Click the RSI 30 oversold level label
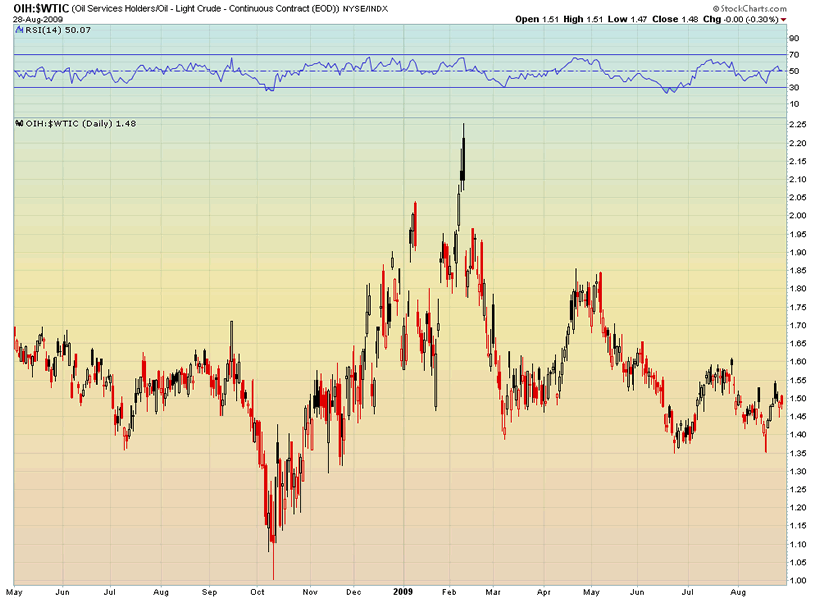The image size is (820, 599). pos(794,87)
